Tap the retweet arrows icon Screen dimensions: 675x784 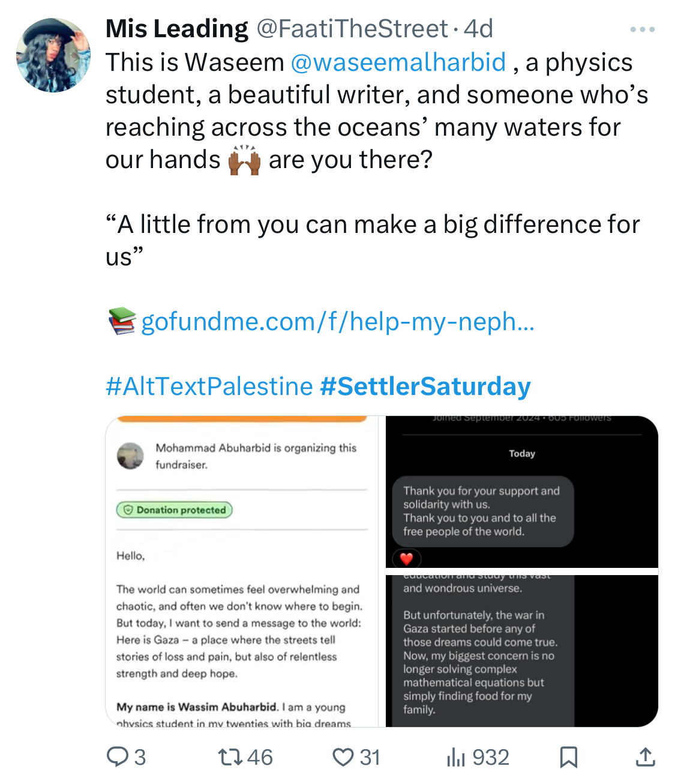[230, 757]
